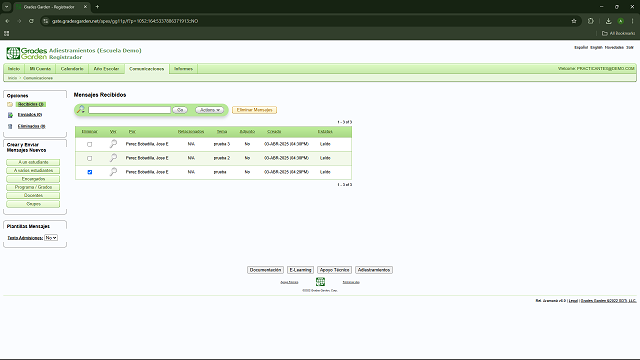Click the footer Grades Garden globe icon
Image resolution: width=640 pixels, height=360 pixels.
click(x=320, y=282)
